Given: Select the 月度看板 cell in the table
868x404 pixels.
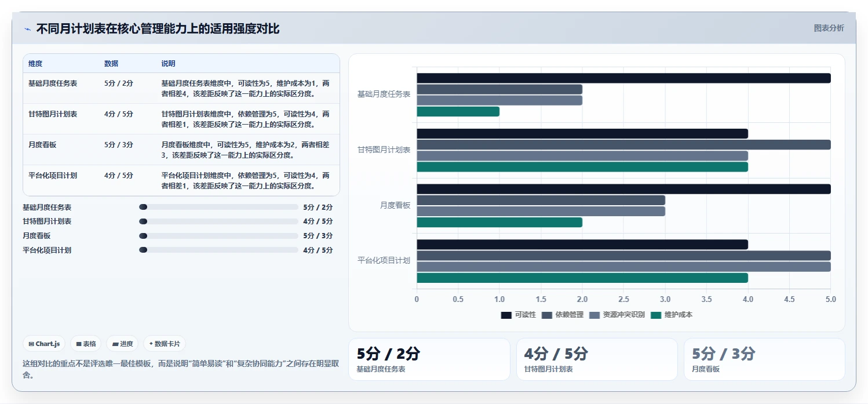Looking at the screenshot, I should point(42,145).
